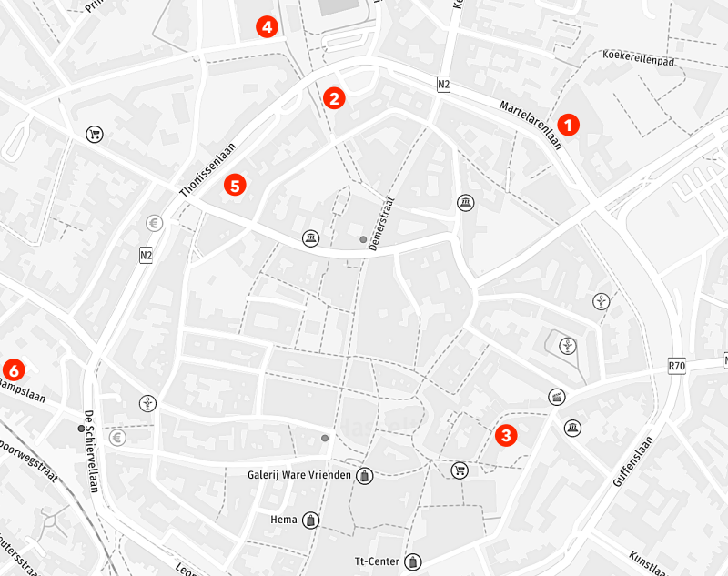This screenshot has width=728, height=576.
Task: Select the euro bank icon beside De Schiervellaan
Action: point(117,437)
